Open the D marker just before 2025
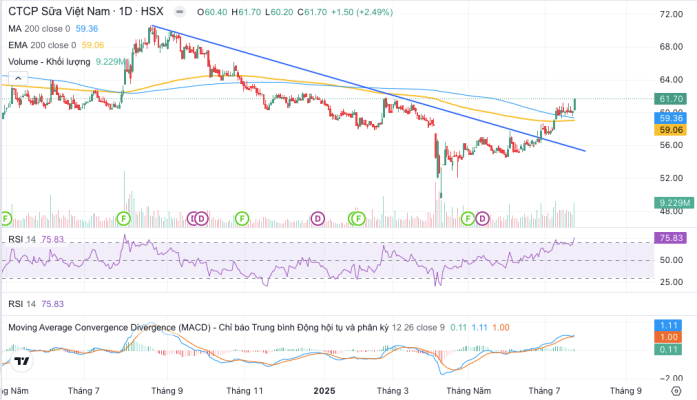This screenshot has width=697, height=400. [x=318, y=219]
